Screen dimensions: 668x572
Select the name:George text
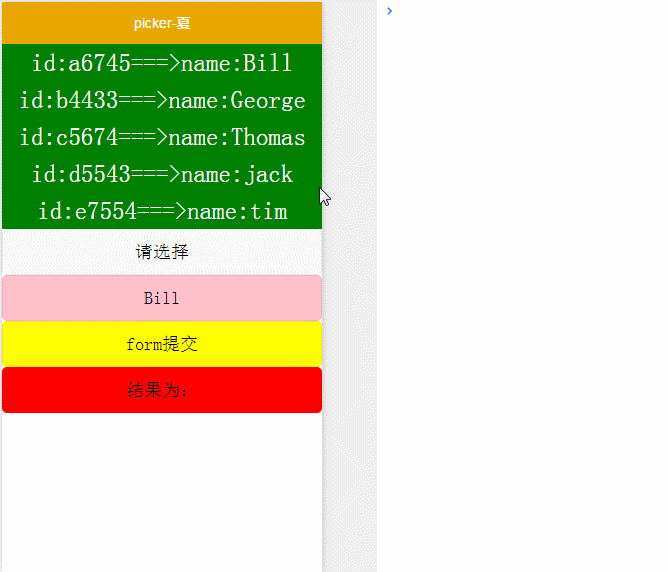(237, 101)
